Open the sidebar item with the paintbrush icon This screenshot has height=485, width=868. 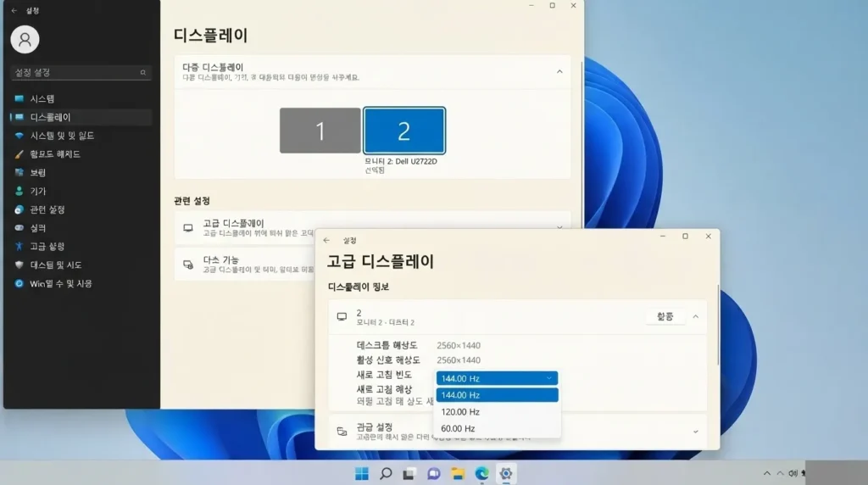[x=81, y=154]
